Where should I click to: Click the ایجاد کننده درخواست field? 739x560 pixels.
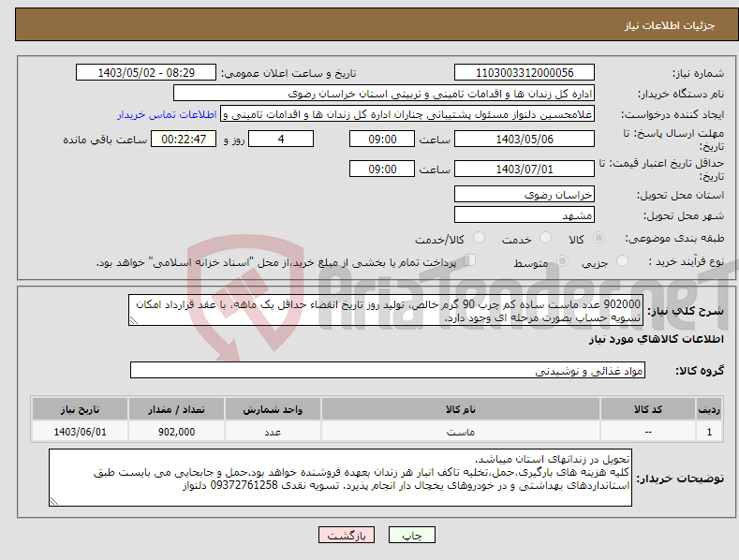(407, 114)
